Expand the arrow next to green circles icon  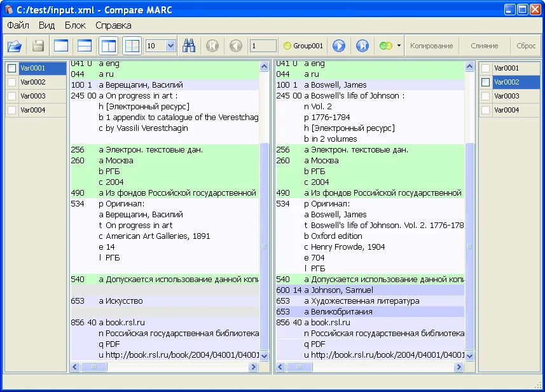coord(399,46)
